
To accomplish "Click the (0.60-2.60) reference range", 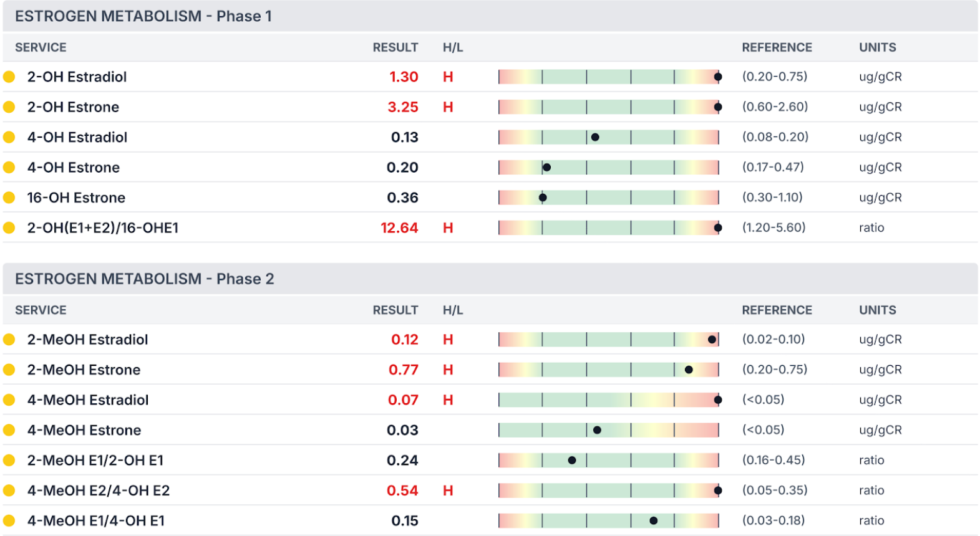I will (775, 107).
